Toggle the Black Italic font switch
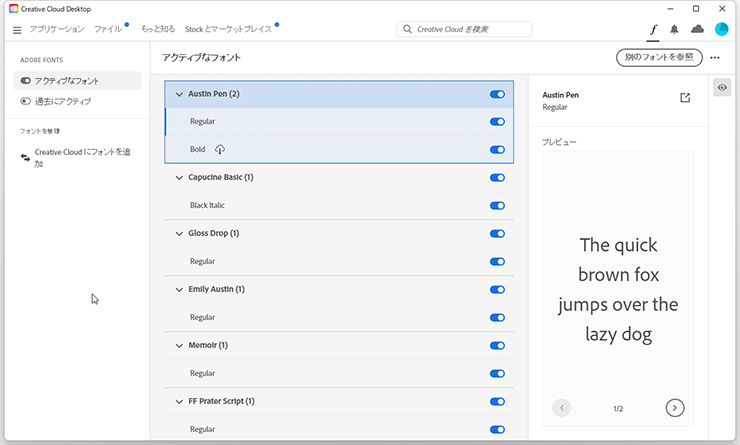Viewport: 740px width, 445px height. click(x=497, y=206)
